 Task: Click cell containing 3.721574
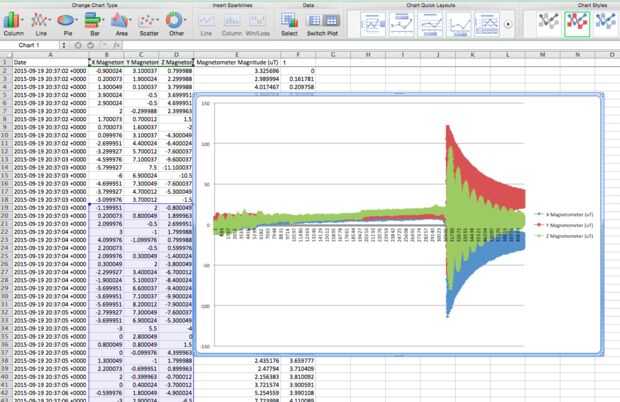click(237, 385)
